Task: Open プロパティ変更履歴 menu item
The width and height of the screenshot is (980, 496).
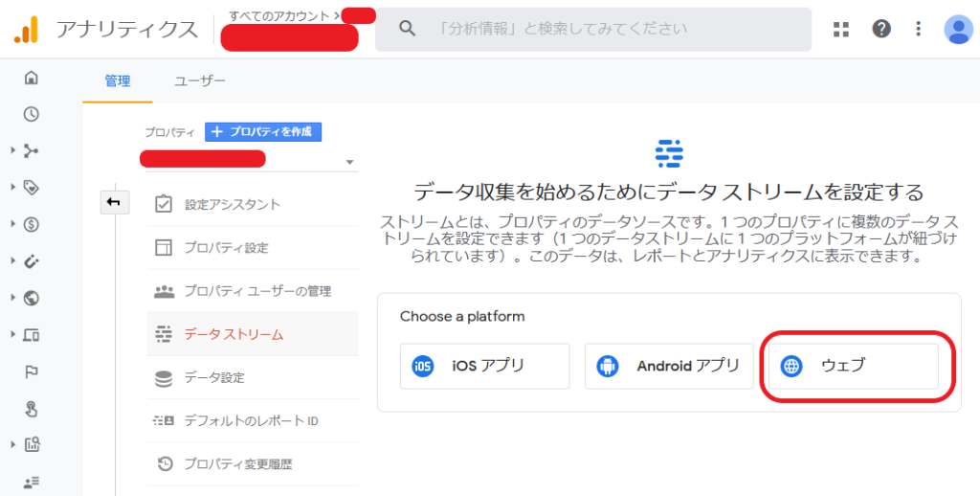Action: pyautogui.click(x=253, y=464)
